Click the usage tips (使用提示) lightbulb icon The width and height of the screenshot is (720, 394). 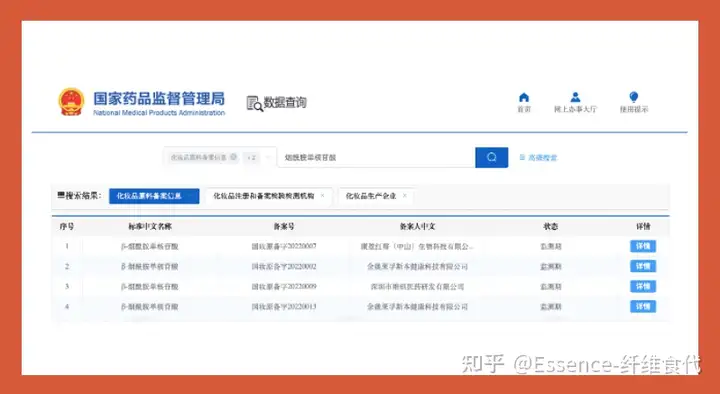pos(634,97)
